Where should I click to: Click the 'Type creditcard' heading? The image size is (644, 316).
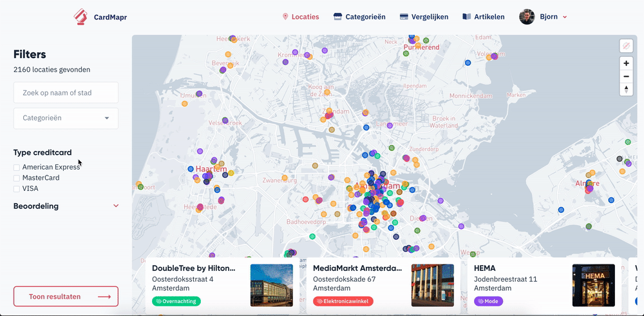[43, 152]
